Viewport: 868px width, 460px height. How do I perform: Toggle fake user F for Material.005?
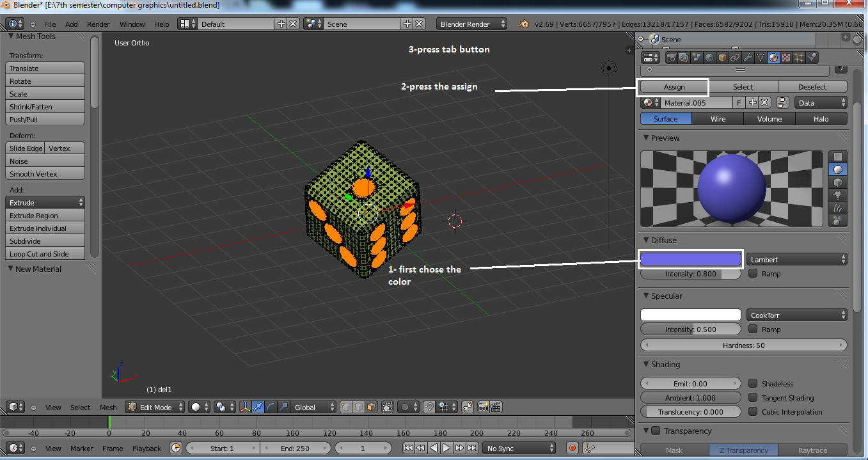point(739,102)
